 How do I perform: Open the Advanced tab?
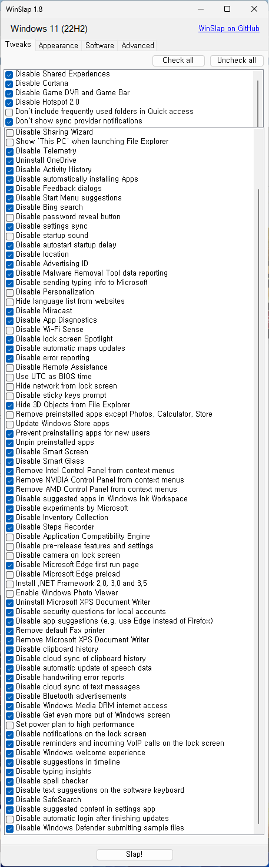click(x=138, y=45)
